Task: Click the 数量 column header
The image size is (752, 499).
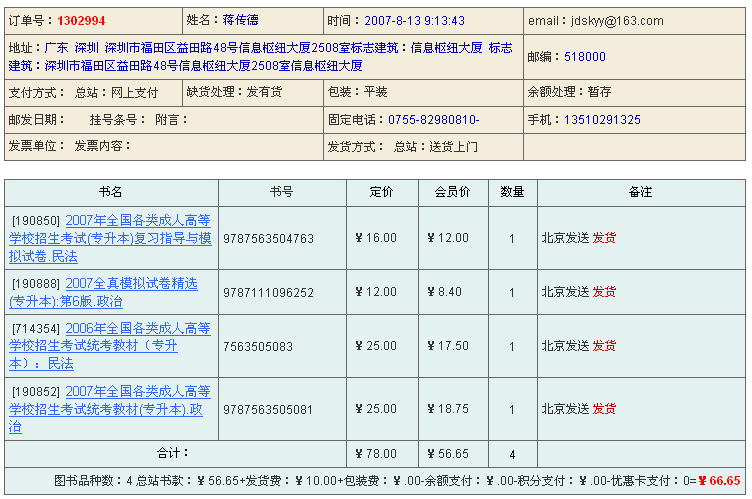Action: click(512, 192)
